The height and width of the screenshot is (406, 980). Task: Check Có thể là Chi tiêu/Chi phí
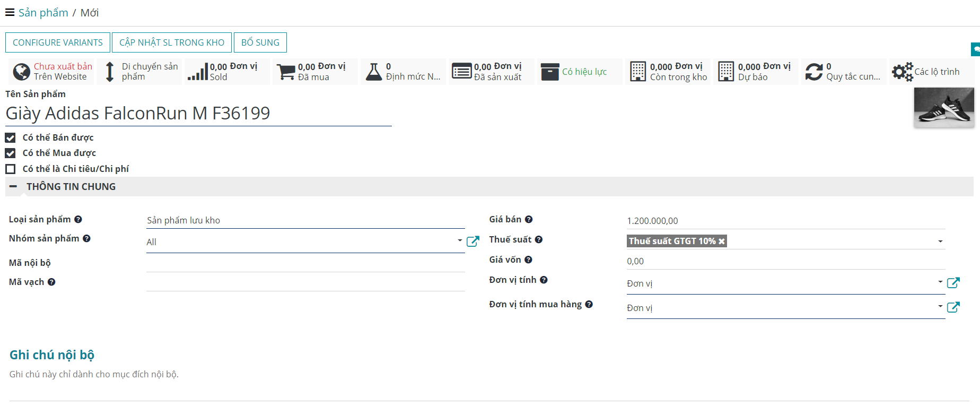pos(10,169)
